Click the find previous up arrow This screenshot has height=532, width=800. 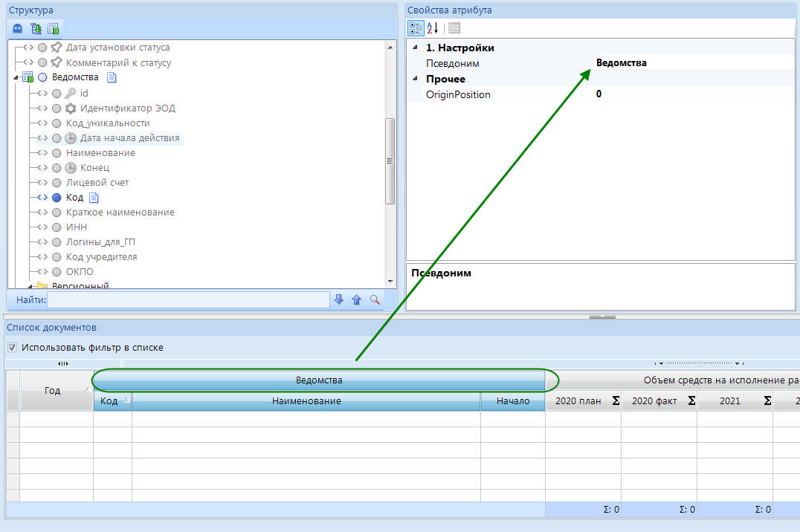coord(356,299)
